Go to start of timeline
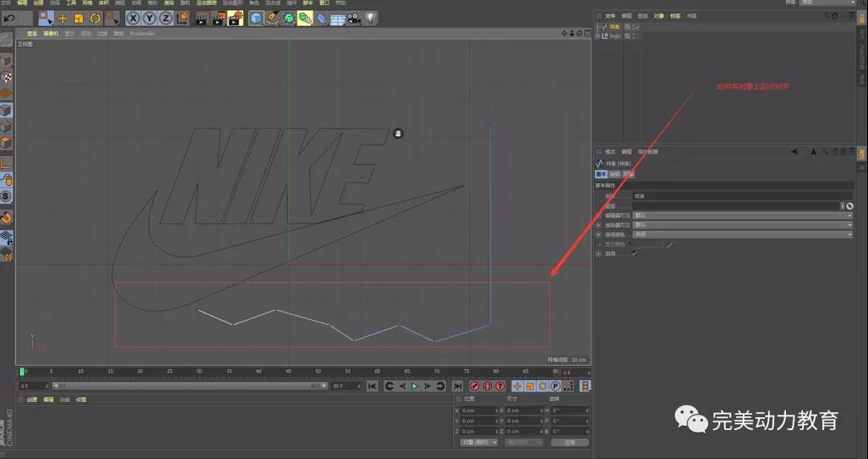 click(x=373, y=386)
